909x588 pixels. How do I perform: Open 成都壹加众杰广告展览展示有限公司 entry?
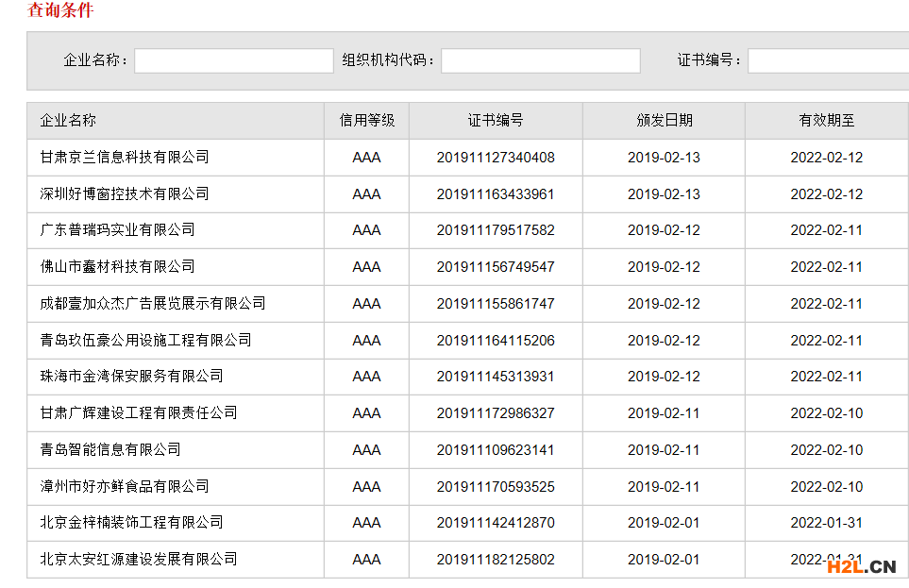click(x=153, y=303)
